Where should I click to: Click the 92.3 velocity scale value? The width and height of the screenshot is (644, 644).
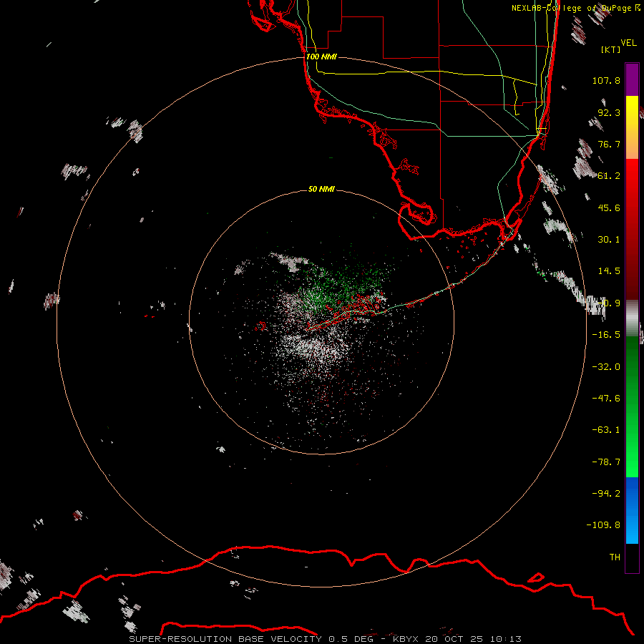pos(609,112)
